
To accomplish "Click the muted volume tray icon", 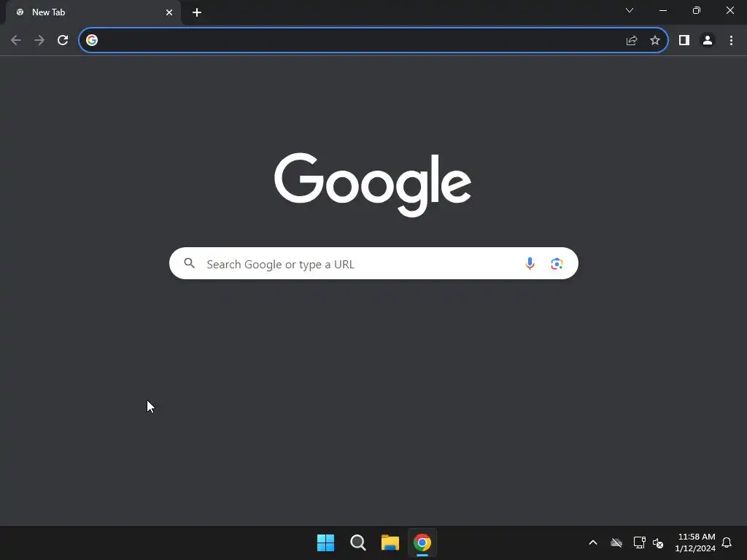I will pyautogui.click(x=658, y=542).
